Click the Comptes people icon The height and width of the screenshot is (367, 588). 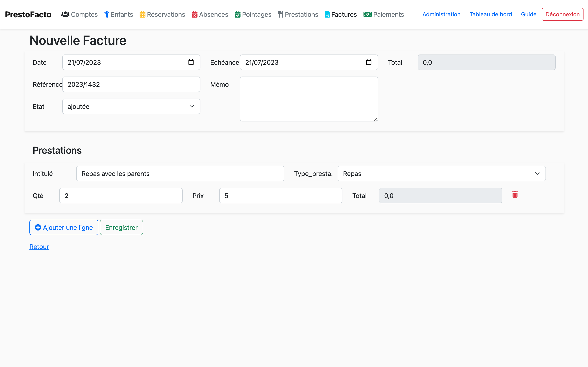[x=65, y=14]
